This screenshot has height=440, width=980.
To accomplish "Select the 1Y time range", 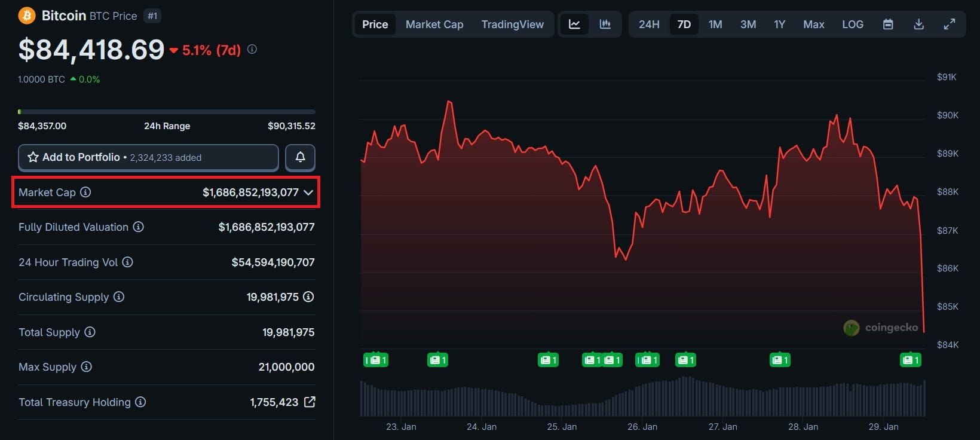I will click(x=779, y=25).
